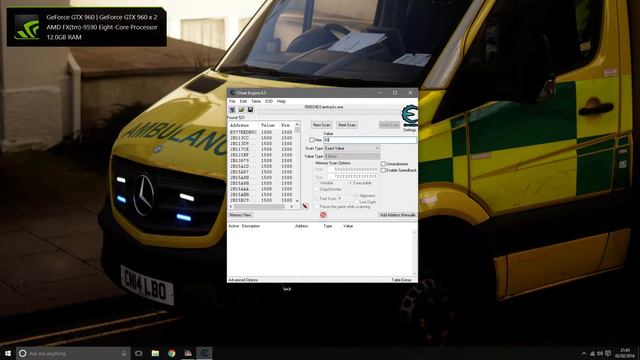Click the GeForce notification logo
Screen dimensions: 640x360
click(x=27, y=27)
